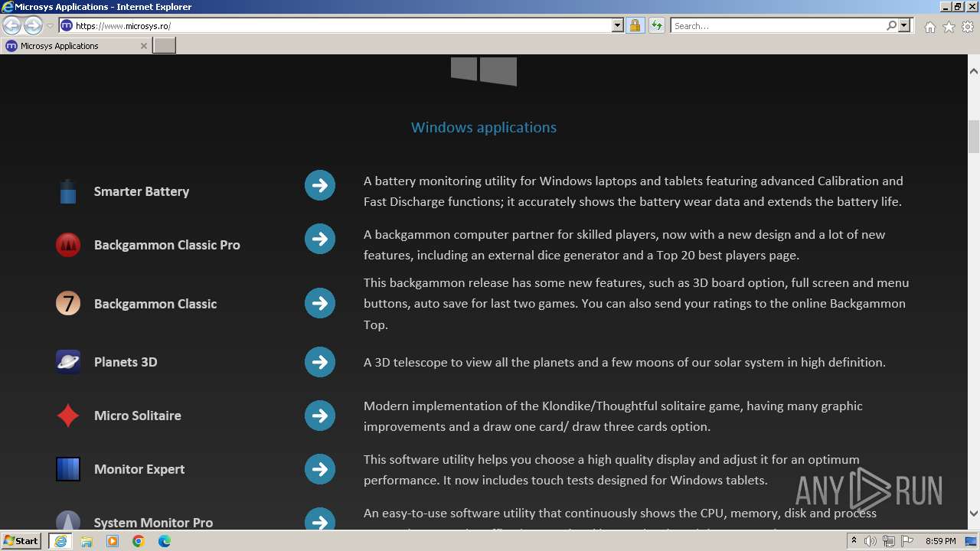
Task: Open the Micro Solitaire link
Action: click(x=138, y=416)
